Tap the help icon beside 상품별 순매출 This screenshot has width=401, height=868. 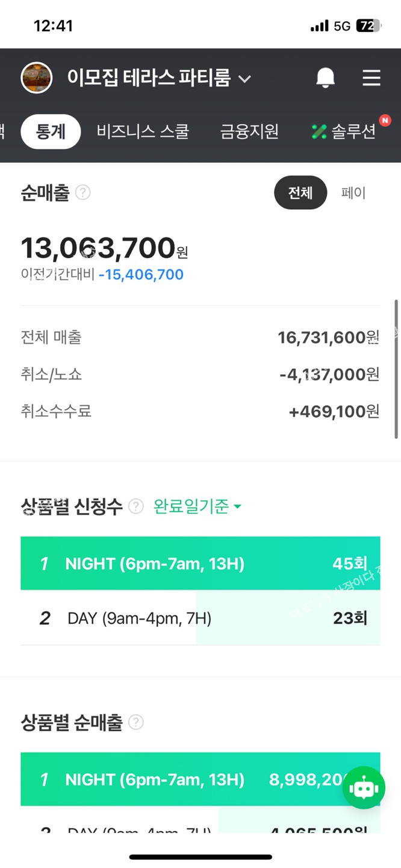136,722
